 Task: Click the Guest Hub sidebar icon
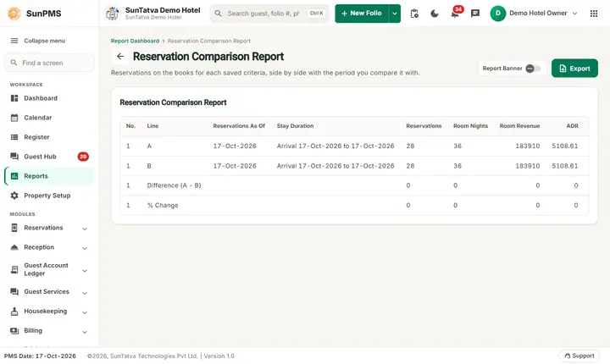click(14, 157)
